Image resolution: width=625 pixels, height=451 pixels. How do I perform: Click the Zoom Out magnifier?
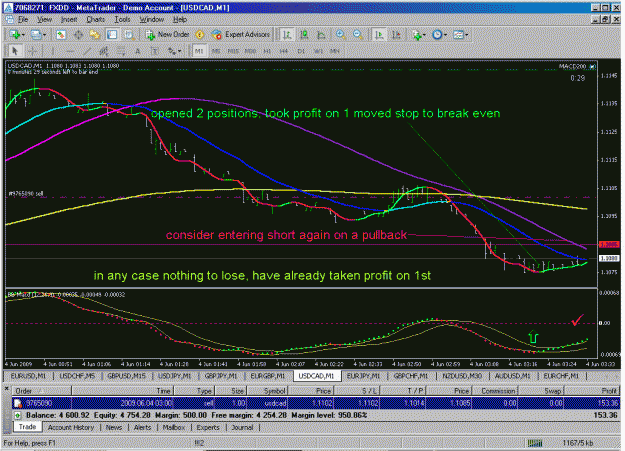(358, 35)
